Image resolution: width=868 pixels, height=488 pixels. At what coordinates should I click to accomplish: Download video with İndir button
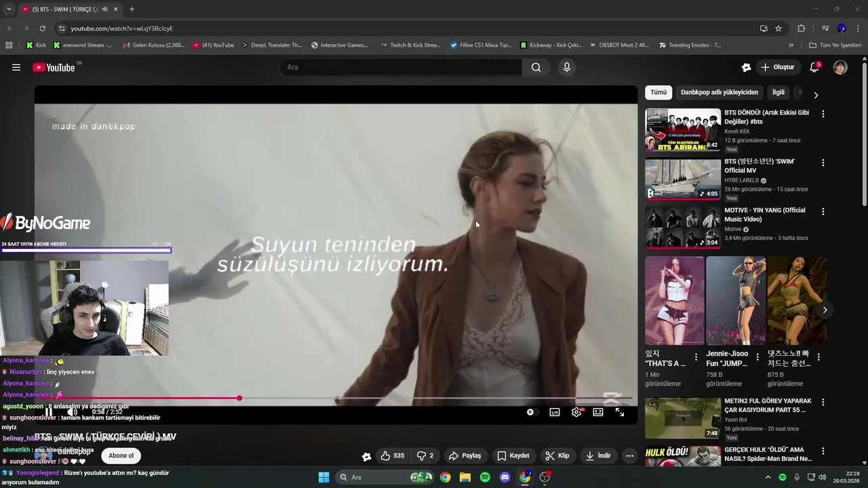pyautogui.click(x=599, y=455)
